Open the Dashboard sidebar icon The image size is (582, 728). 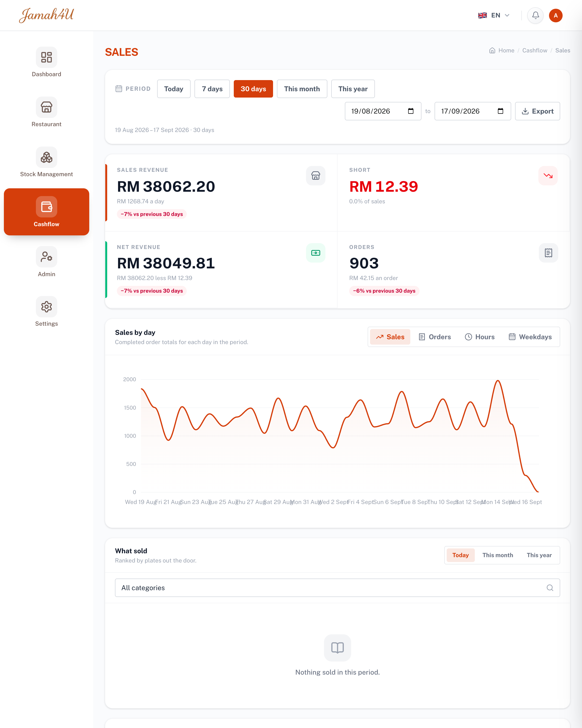tap(47, 58)
